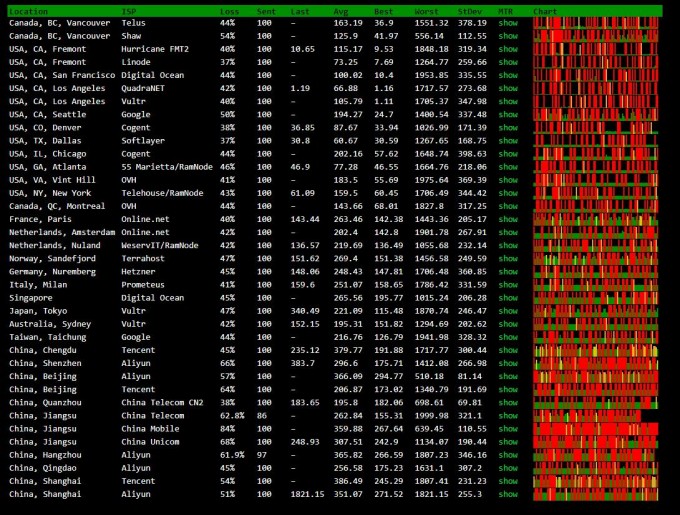Select the 'WeservIT/RamNode' ISP text
680x515 pixels.
click(160, 245)
